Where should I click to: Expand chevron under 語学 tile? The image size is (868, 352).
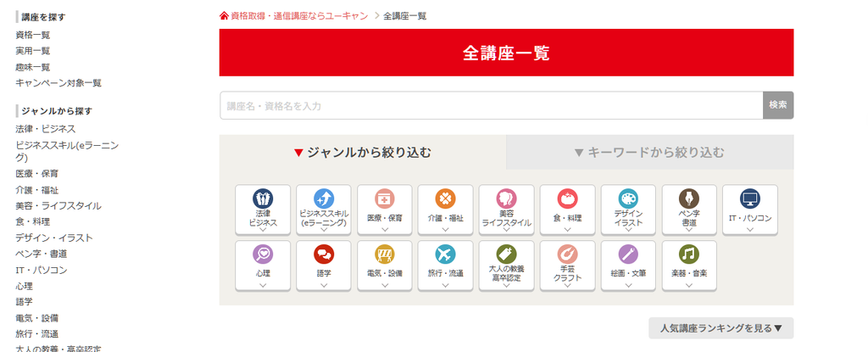tap(324, 285)
